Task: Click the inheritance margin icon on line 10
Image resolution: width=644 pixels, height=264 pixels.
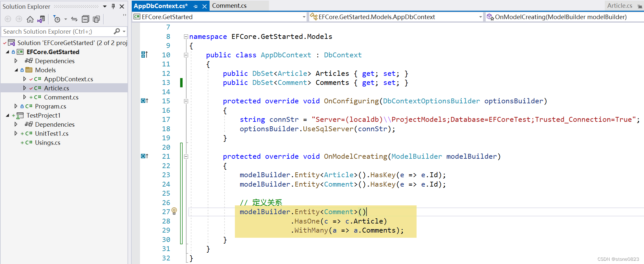Action: 144,55
